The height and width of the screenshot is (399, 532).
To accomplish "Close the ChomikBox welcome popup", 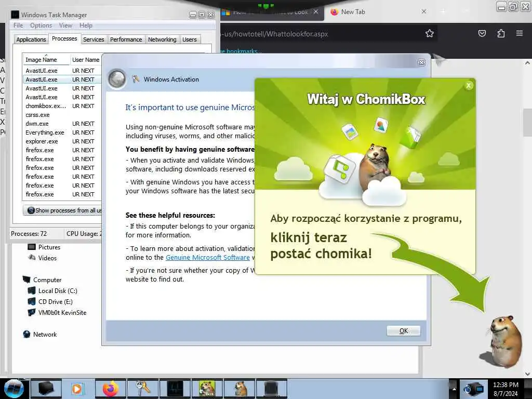I will click(469, 86).
